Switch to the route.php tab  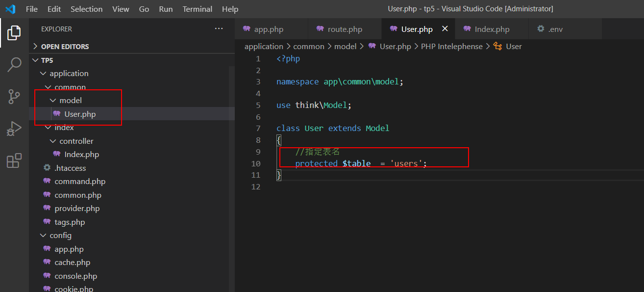(345, 29)
